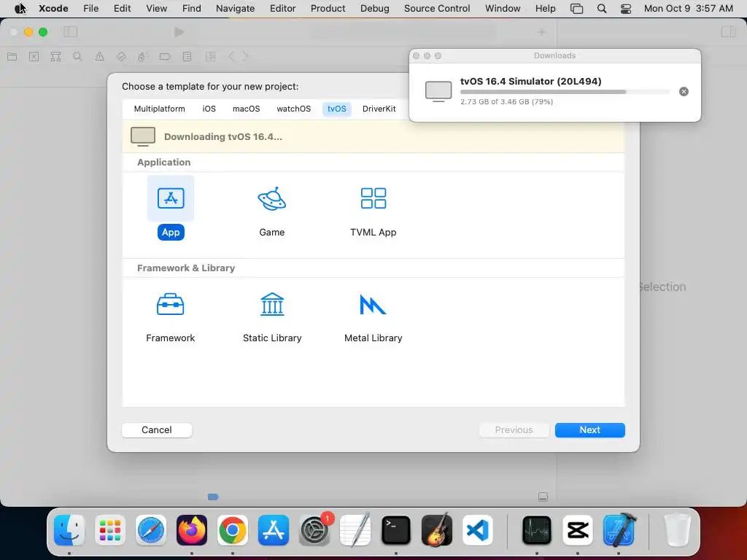
Task: Open the Source Control menu
Action: tap(437, 8)
